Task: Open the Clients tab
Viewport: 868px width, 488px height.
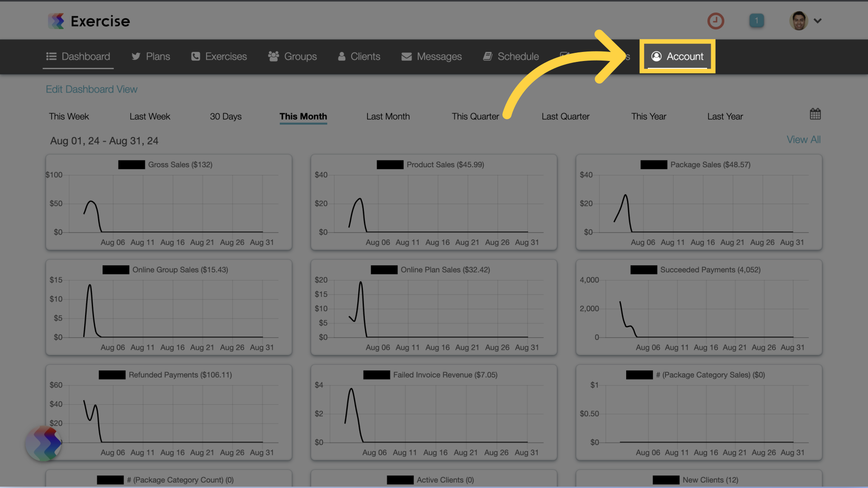Action: point(359,56)
